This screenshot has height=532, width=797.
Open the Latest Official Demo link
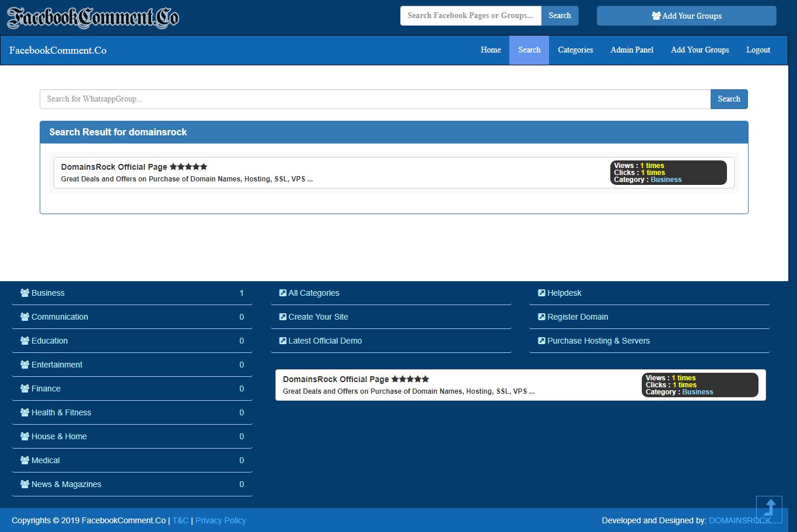point(325,341)
